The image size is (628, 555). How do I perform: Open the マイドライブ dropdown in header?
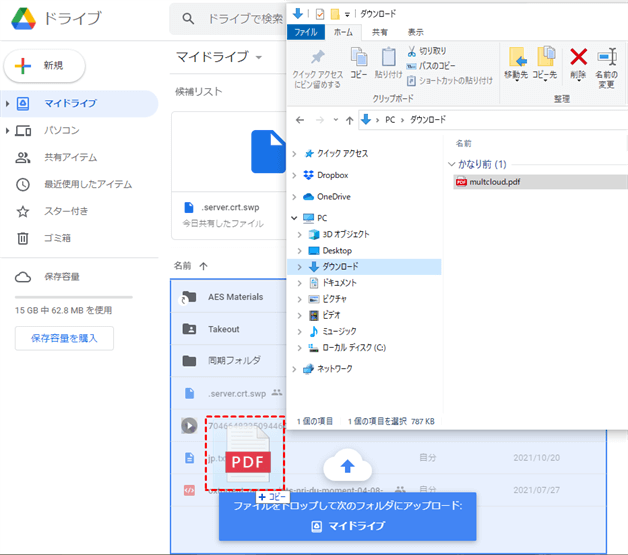(x=258, y=57)
